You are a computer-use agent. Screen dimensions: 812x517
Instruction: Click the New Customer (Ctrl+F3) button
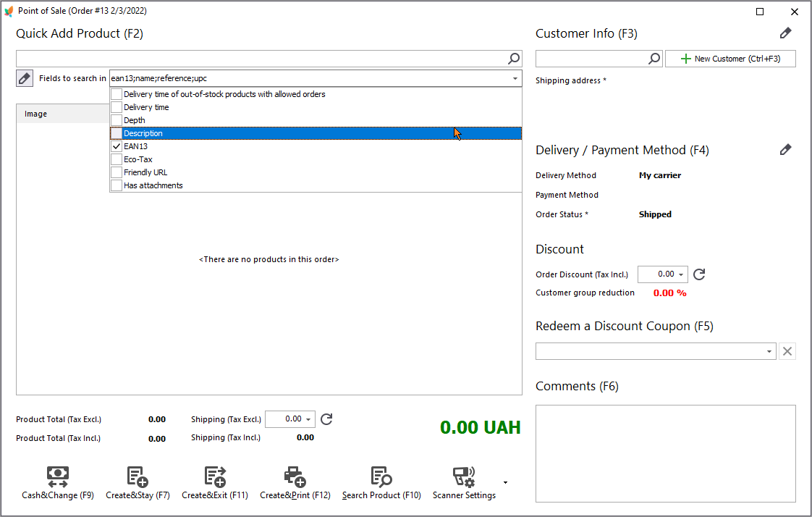point(730,59)
